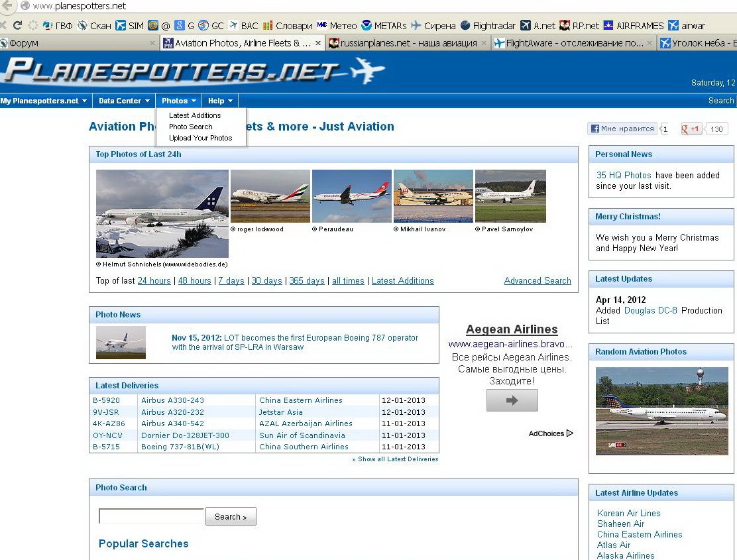Close the russianplanes.net tab
Screen dimensions: 737x560
pyautogui.click(x=484, y=43)
